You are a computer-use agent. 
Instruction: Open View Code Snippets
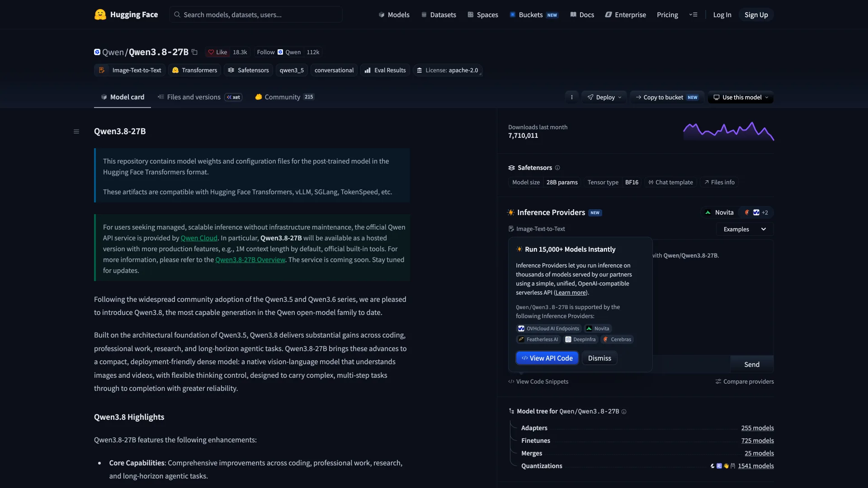pos(538,382)
